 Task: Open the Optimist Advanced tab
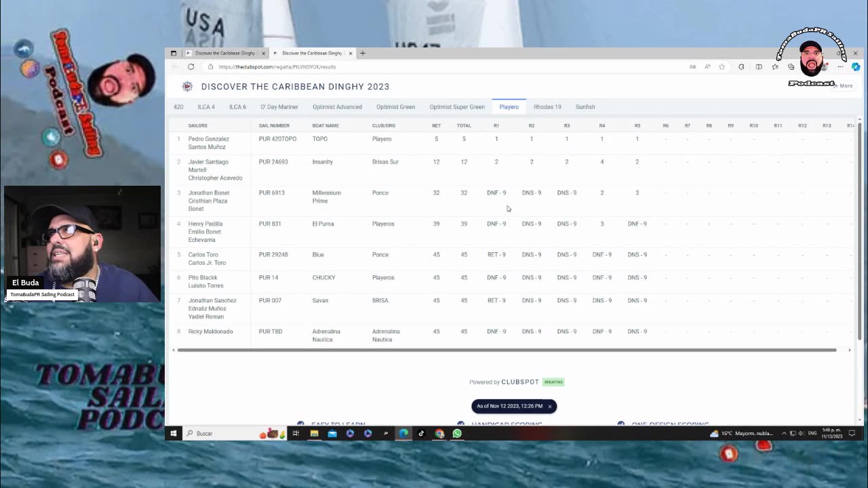pos(337,106)
